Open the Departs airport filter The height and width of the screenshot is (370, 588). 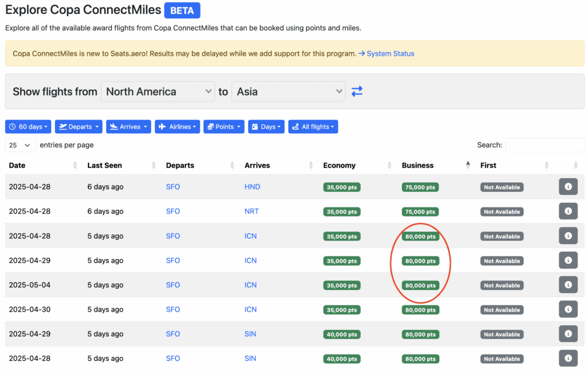[78, 126]
